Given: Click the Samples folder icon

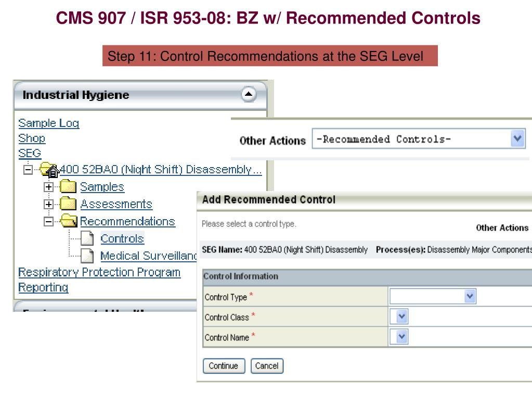Looking at the screenshot, I should [x=68, y=186].
